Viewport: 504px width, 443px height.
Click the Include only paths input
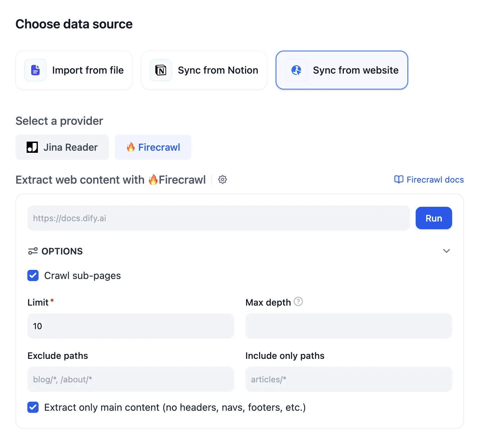348,379
